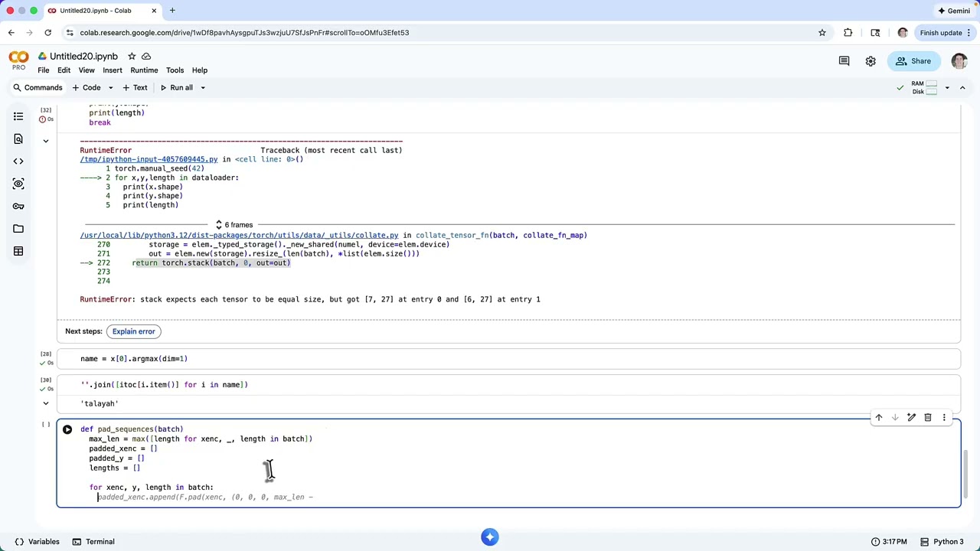
Task: Open the files folder sidebar icon
Action: click(x=18, y=228)
